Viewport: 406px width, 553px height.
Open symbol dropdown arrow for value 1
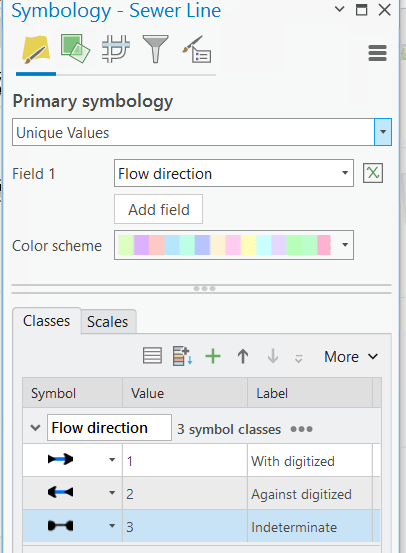pyautogui.click(x=112, y=460)
